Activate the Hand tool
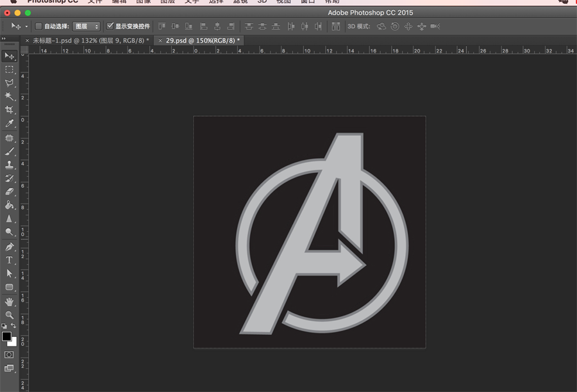Viewport: 577px width, 392px height. pos(9,301)
